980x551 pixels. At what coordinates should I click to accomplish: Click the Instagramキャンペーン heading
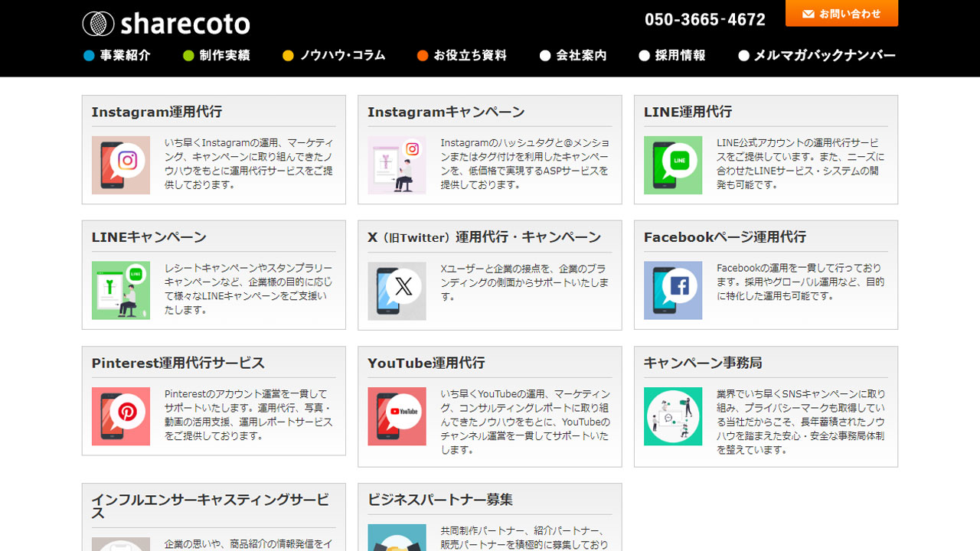[446, 112]
